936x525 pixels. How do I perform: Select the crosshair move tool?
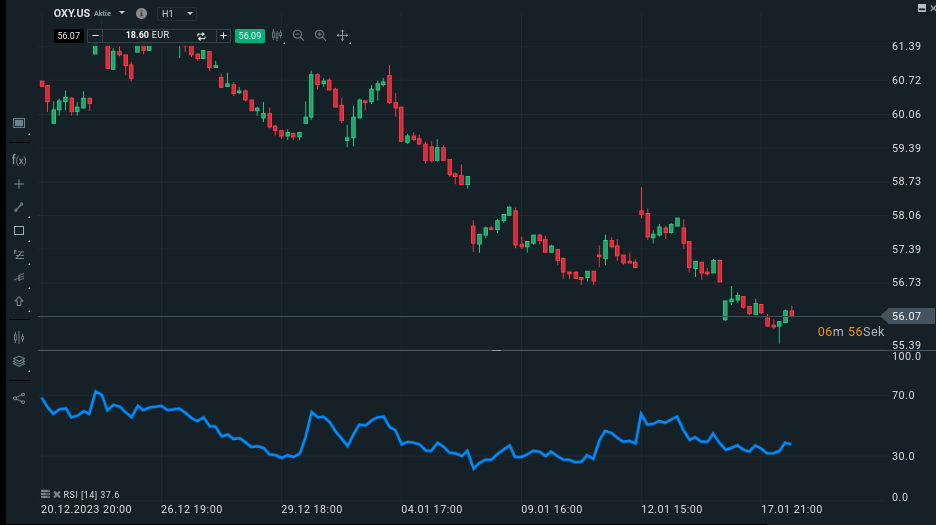343,36
